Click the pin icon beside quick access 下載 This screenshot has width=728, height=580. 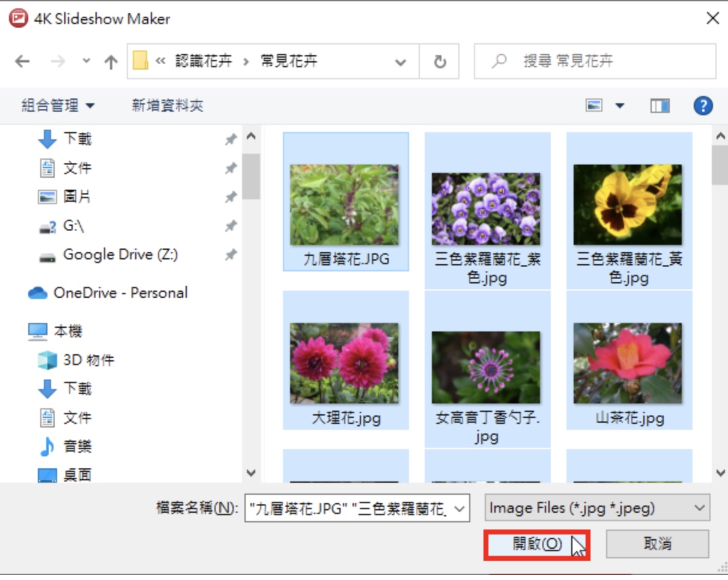point(231,139)
